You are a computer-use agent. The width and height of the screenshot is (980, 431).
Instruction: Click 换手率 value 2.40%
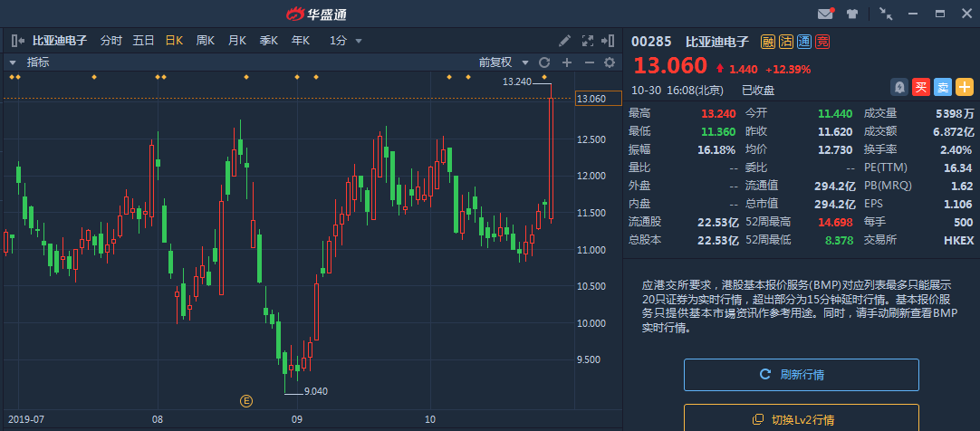tap(956, 150)
